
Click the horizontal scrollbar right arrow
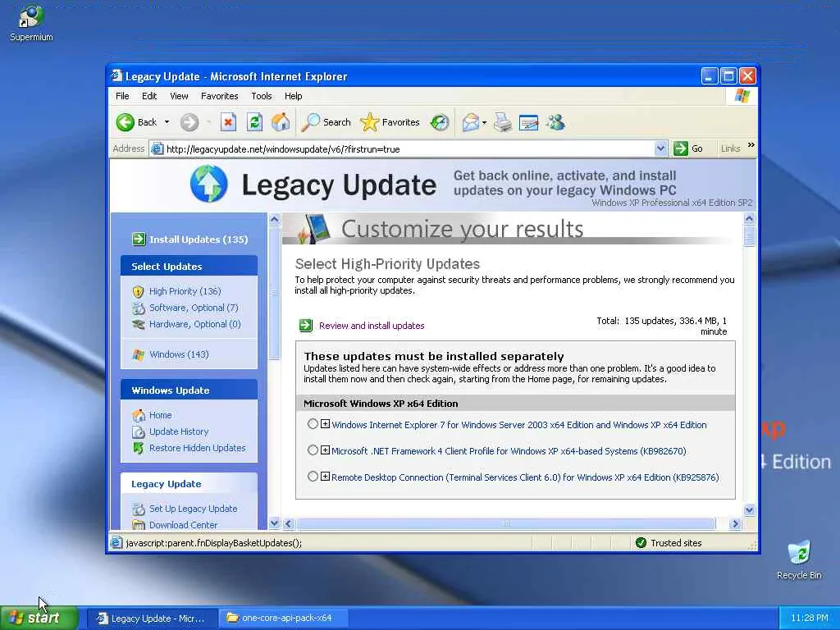pyautogui.click(x=735, y=524)
